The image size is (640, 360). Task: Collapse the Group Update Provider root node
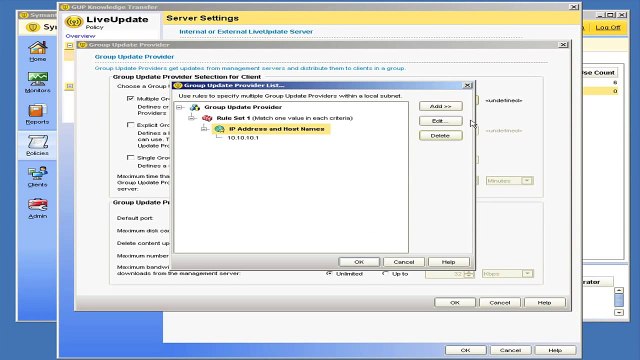point(180,107)
